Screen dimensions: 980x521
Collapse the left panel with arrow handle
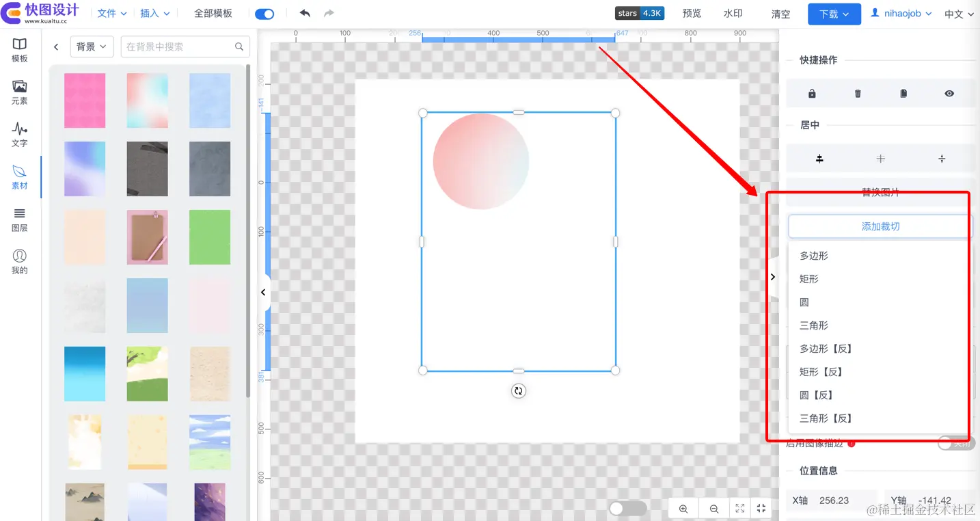tap(263, 292)
